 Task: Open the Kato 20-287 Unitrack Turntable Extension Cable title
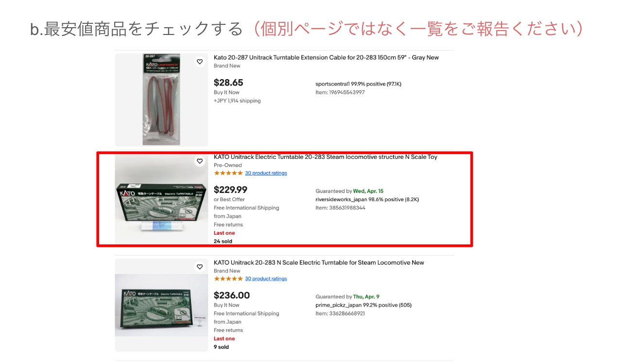tap(326, 57)
